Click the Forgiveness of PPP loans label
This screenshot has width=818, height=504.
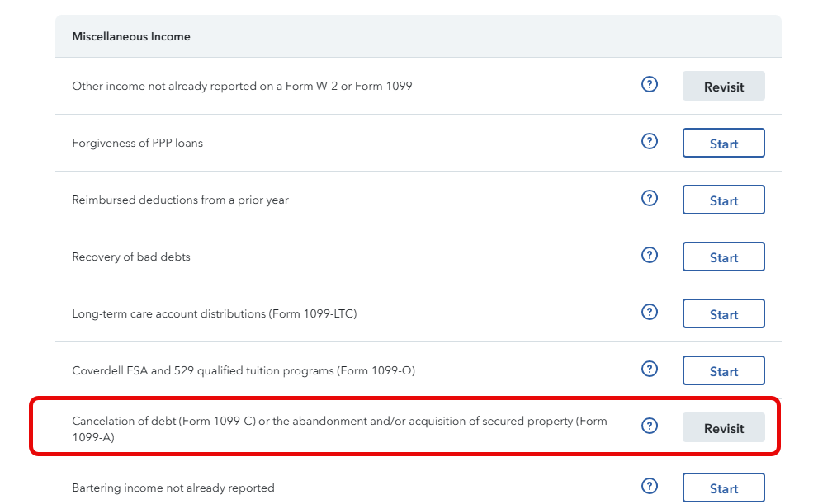click(137, 143)
